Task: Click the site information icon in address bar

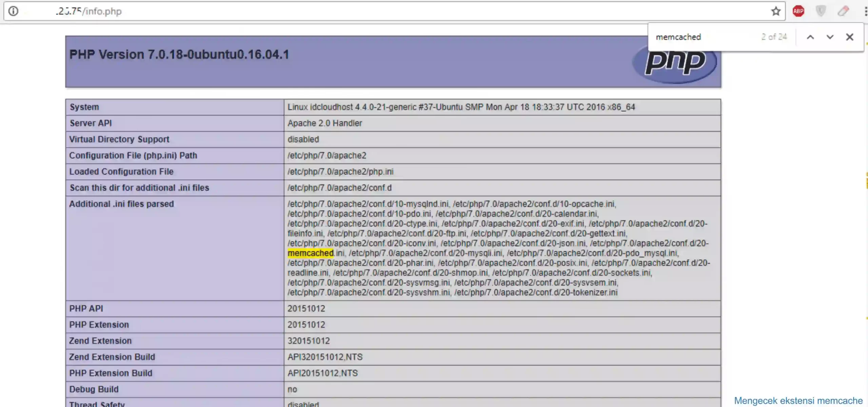Action: coord(13,11)
